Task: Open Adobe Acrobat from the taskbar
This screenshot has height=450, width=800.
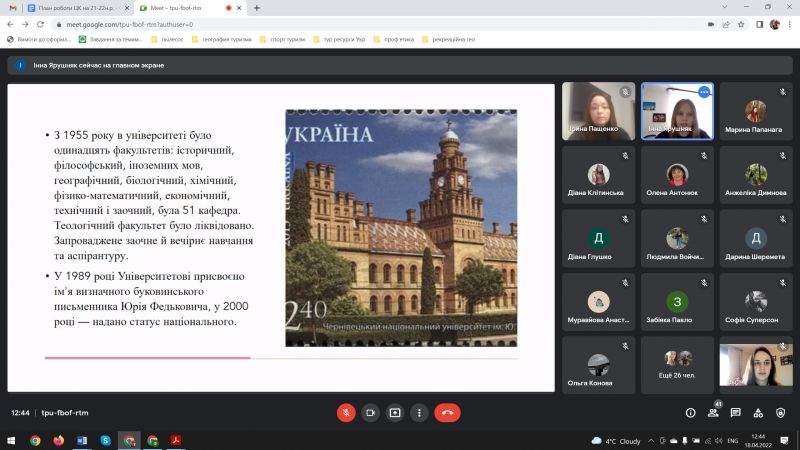Action: coord(176,440)
